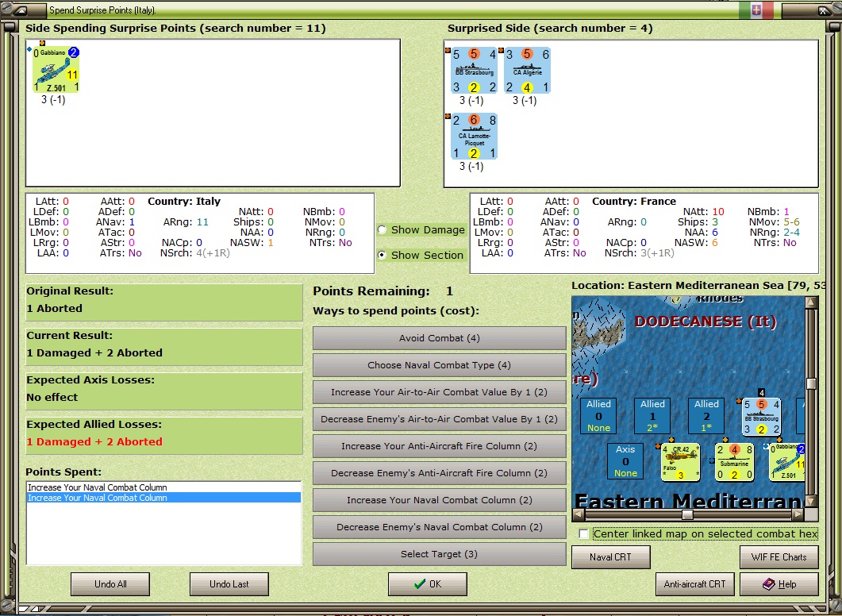This screenshot has width=842, height=616.
Task: Click the Avoid Combat (4) button
Action: [440, 338]
